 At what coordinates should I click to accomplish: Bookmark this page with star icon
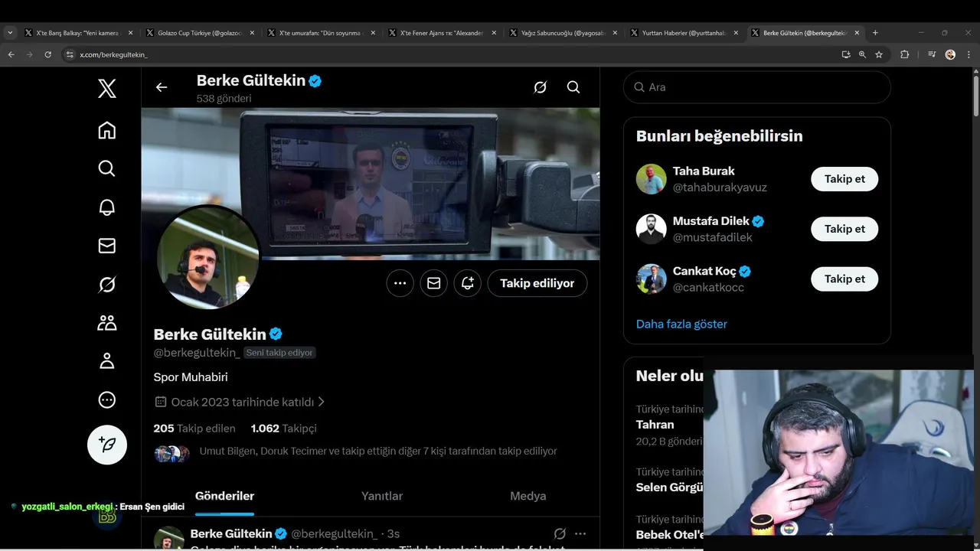tap(879, 54)
